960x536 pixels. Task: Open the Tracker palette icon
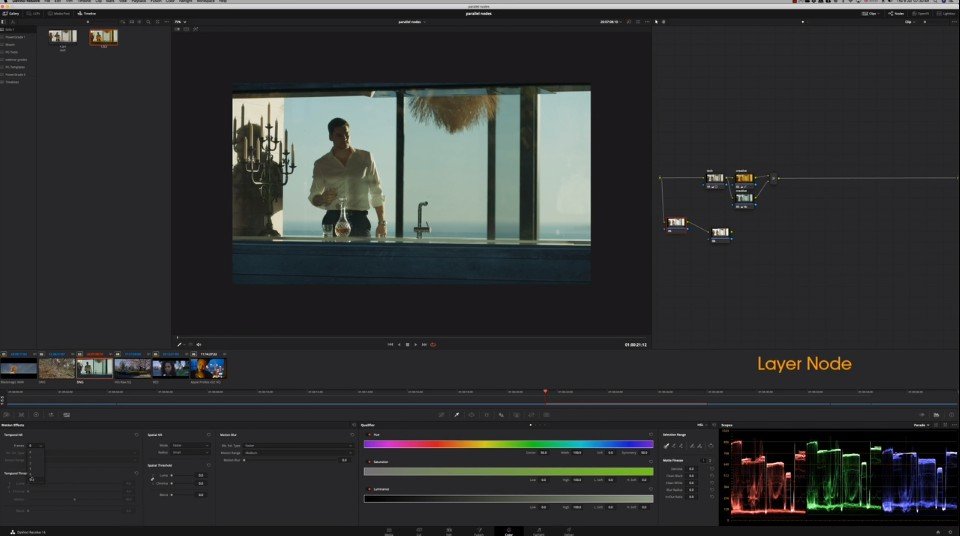tap(487, 415)
